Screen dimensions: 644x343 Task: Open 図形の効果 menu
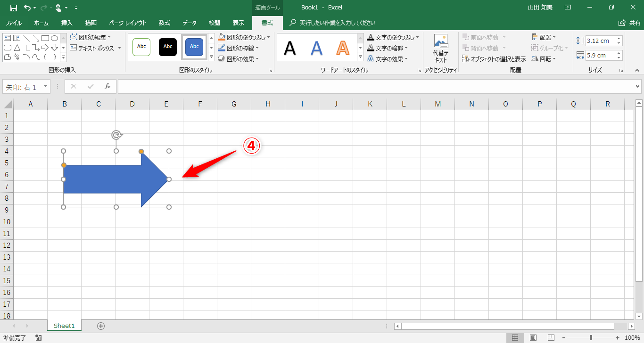pos(239,59)
